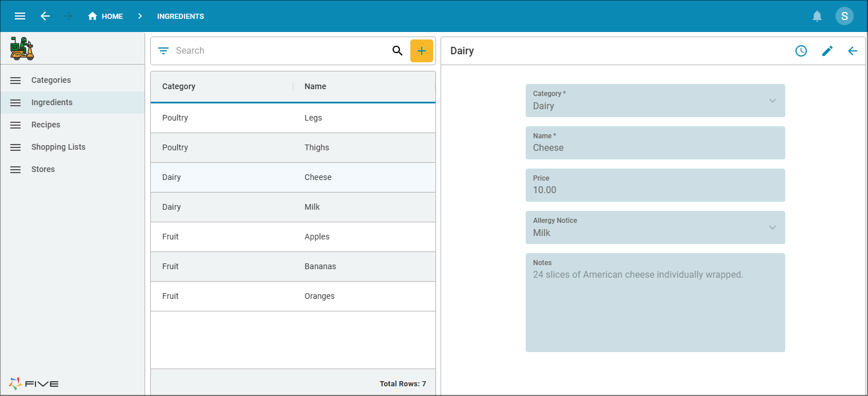Click the Name field containing Cheese

(655, 143)
